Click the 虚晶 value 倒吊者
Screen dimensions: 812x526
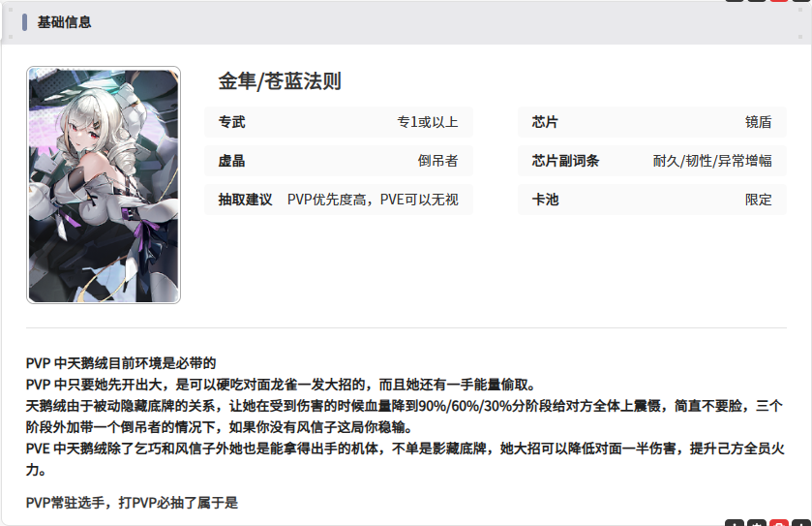pos(437,161)
